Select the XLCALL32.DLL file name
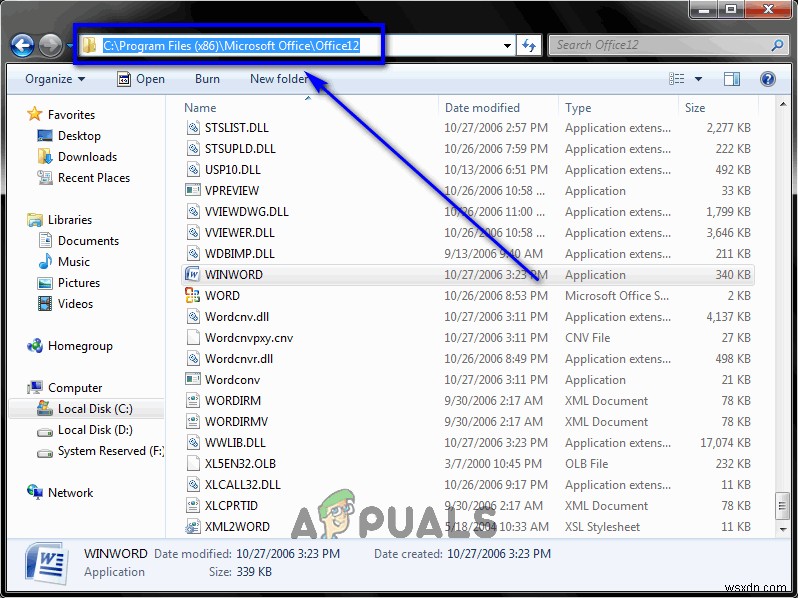798x598 pixels. (x=242, y=485)
